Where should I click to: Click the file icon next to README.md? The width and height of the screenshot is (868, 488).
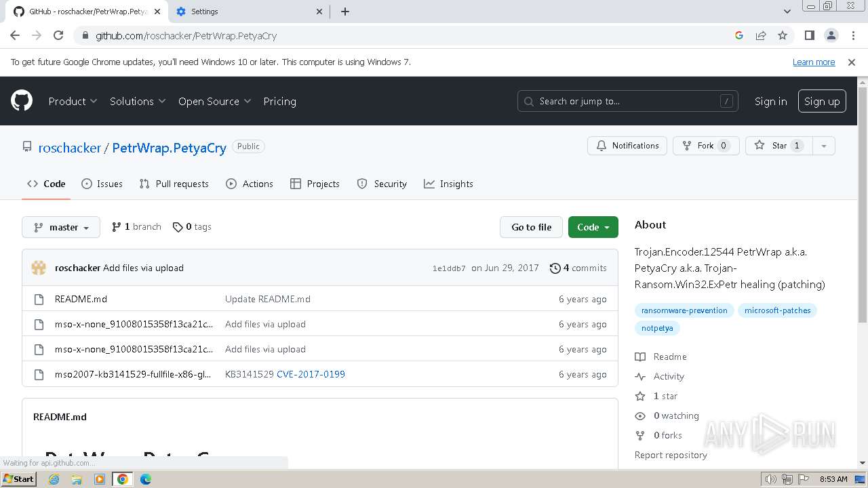coord(39,299)
